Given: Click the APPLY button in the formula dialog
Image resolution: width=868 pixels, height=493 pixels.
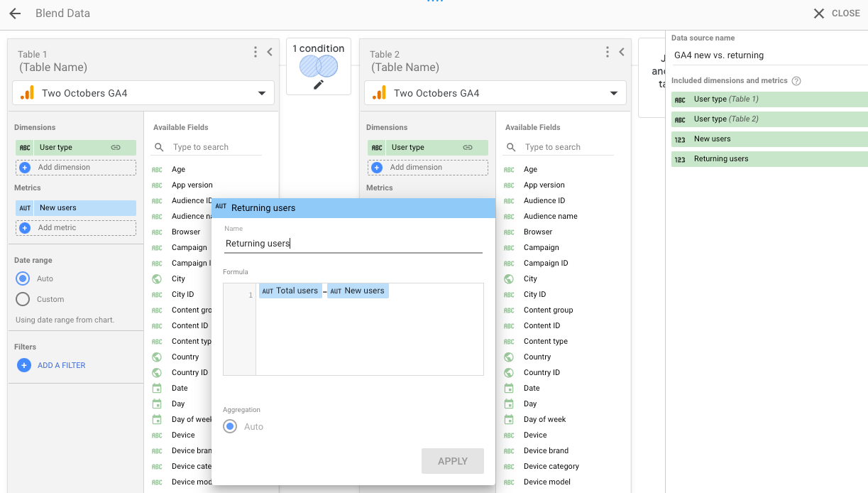Looking at the screenshot, I should 453,460.
